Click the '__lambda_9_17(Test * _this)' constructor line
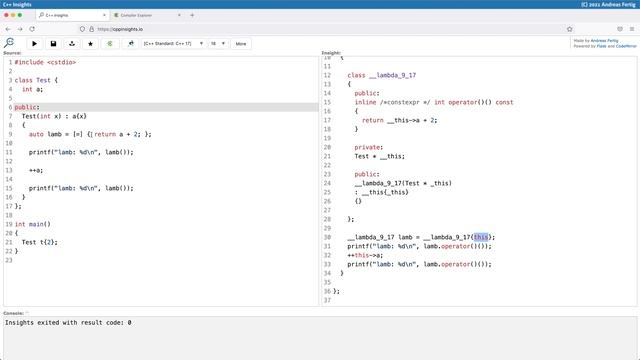640x360 pixels. [x=403, y=183]
